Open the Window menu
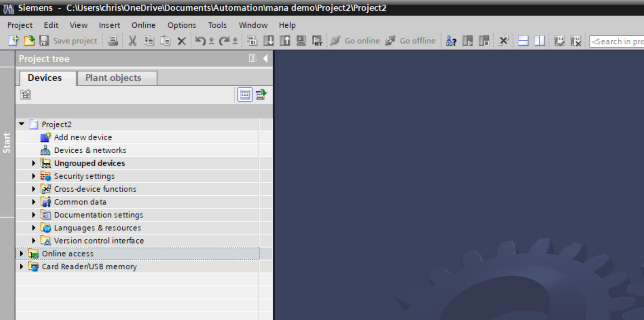This screenshot has height=320, width=644. (x=253, y=25)
